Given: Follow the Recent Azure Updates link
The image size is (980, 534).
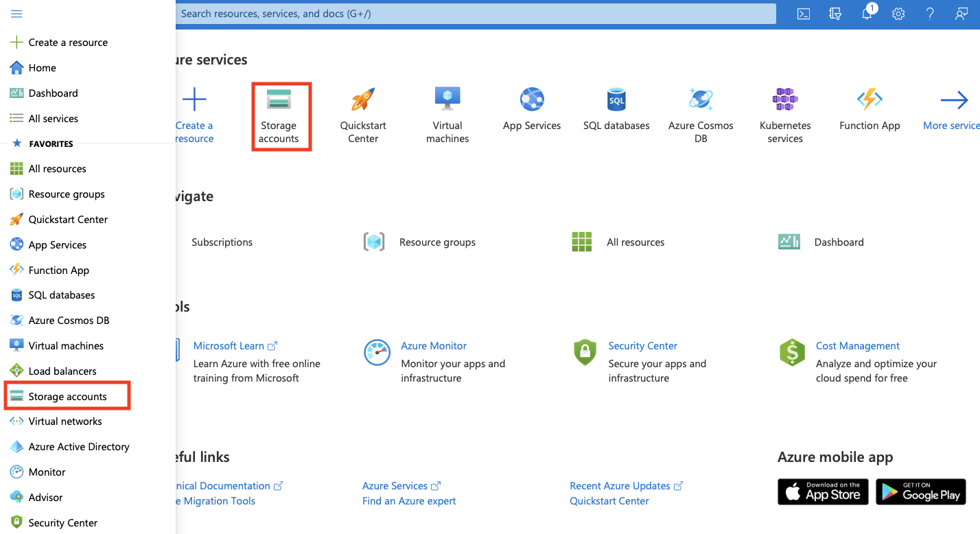Looking at the screenshot, I should [x=620, y=486].
